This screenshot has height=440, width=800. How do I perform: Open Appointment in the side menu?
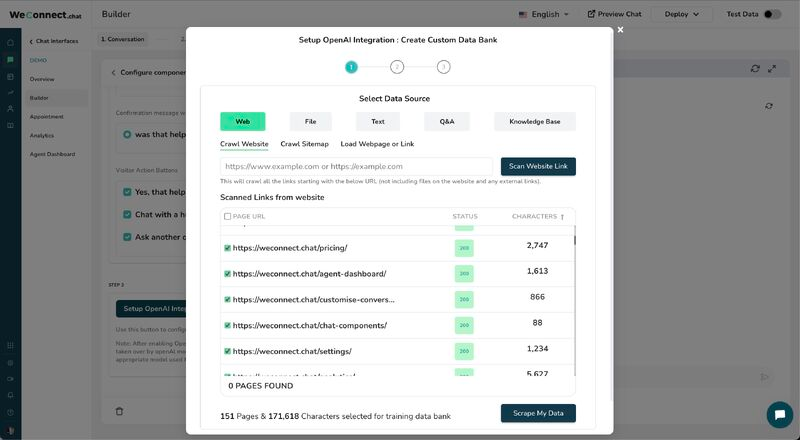46,117
